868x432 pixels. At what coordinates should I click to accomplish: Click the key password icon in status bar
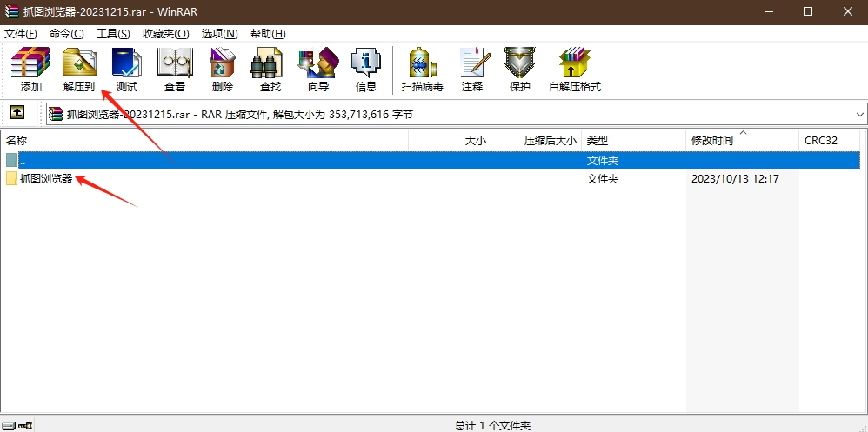(x=25, y=425)
